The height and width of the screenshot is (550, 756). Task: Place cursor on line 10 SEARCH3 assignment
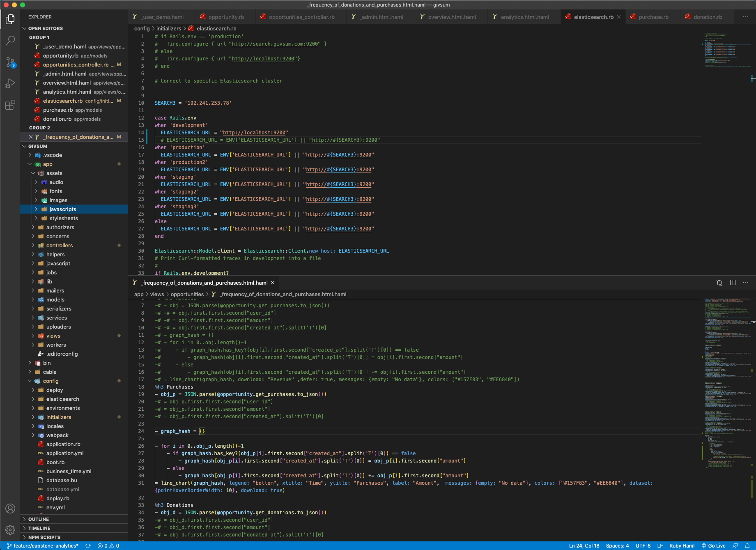(x=193, y=103)
